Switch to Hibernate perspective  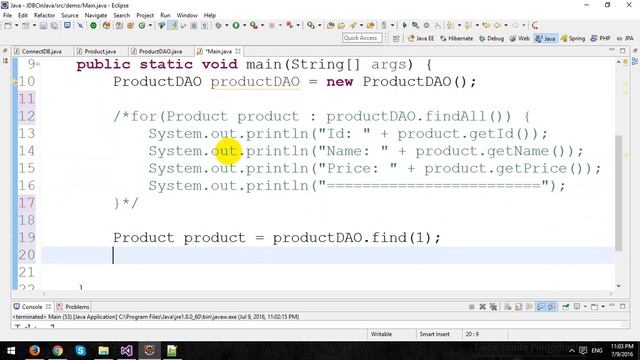[456, 38]
